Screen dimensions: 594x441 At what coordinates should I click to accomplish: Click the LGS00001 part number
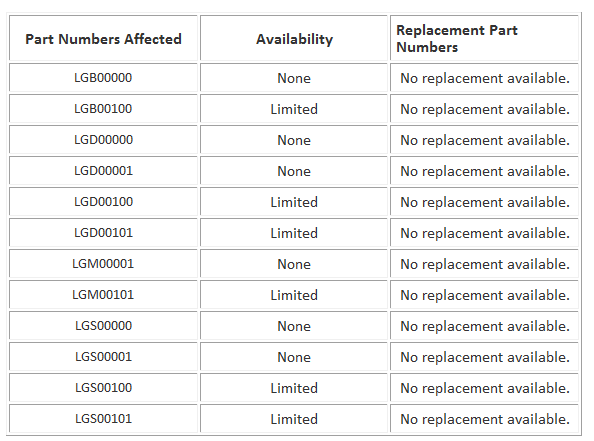103,357
